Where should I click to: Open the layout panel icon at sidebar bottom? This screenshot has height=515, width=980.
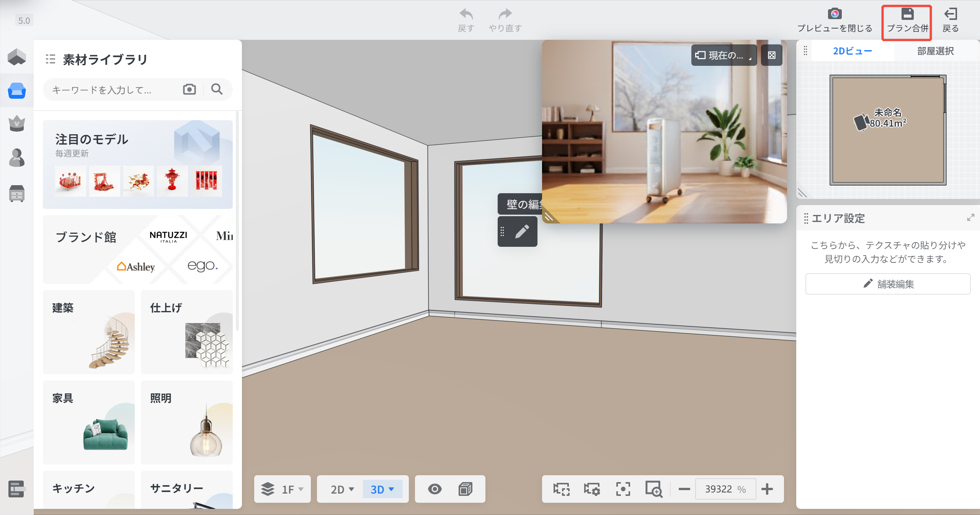pos(16,489)
